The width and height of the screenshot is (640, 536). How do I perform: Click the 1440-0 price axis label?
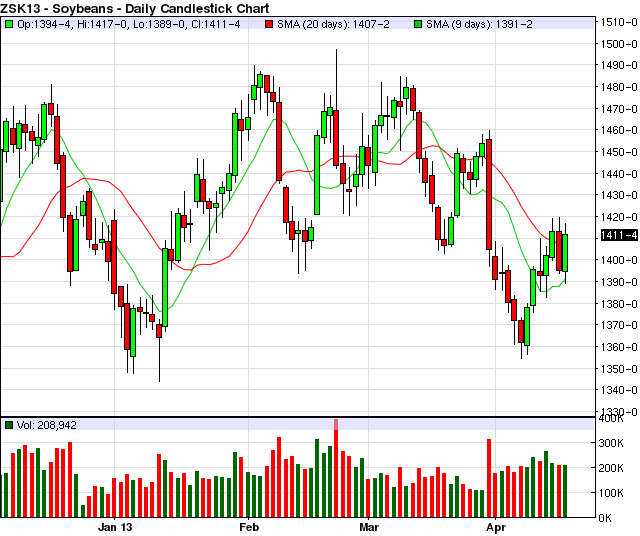point(619,174)
